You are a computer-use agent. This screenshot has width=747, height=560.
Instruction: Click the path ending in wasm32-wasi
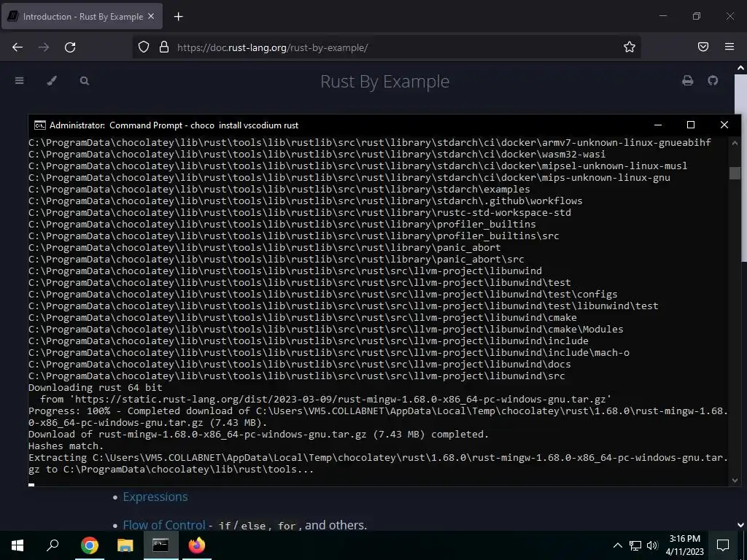(x=317, y=155)
